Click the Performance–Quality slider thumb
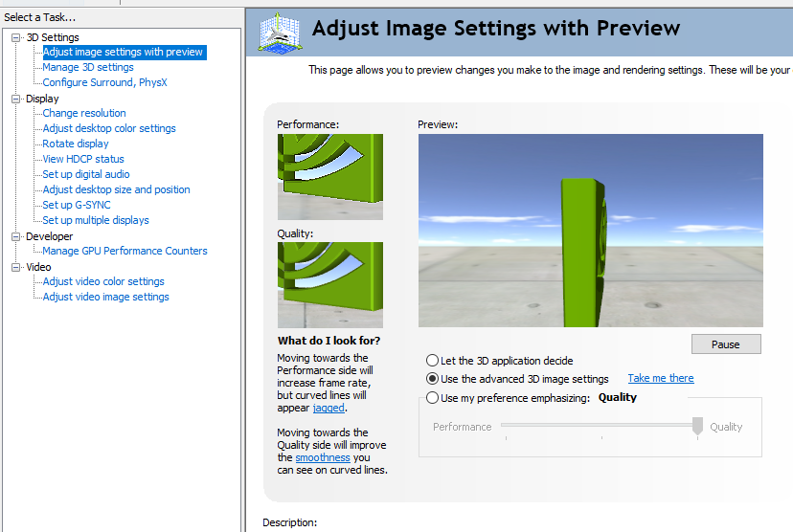 (x=697, y=426)
